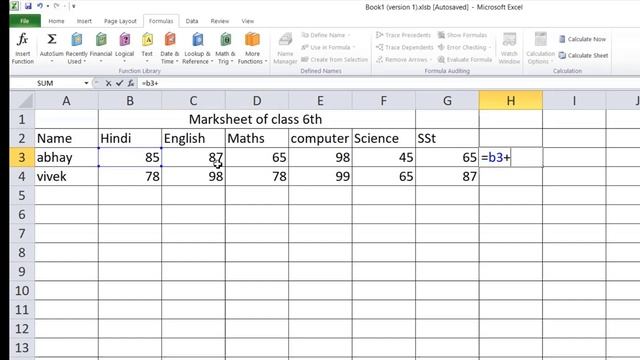
Task: Confirm formula with the check mark
Action: pyautogui.click(x=119, y=83)
